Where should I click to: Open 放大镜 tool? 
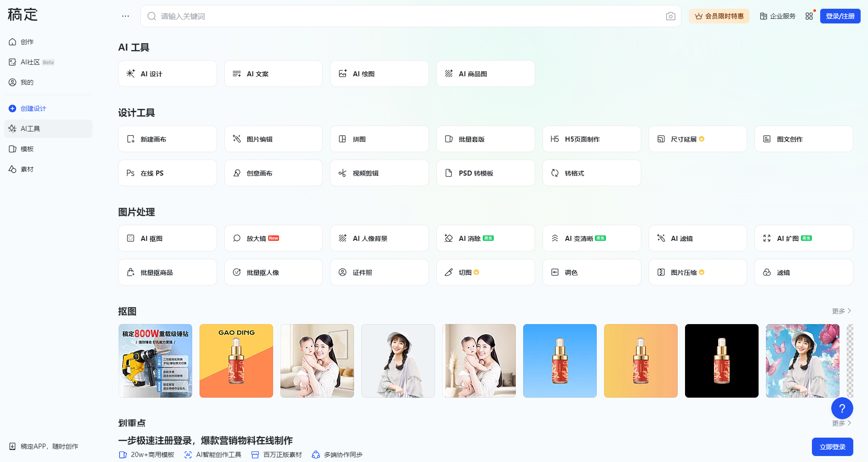pyautogui.click(x=274, y=238)
